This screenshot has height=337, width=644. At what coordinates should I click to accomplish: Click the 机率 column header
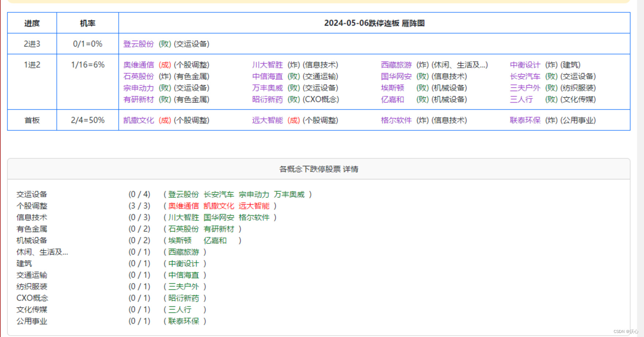click(88, 23)
